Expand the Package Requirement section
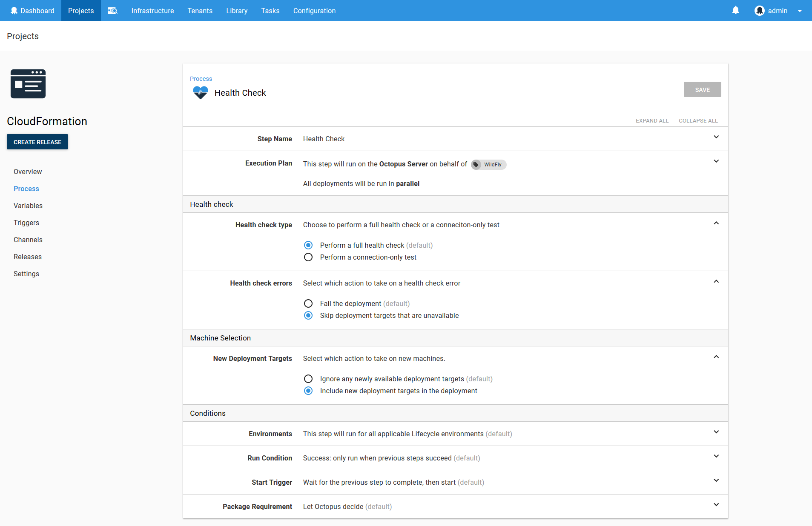 [716, 504]
